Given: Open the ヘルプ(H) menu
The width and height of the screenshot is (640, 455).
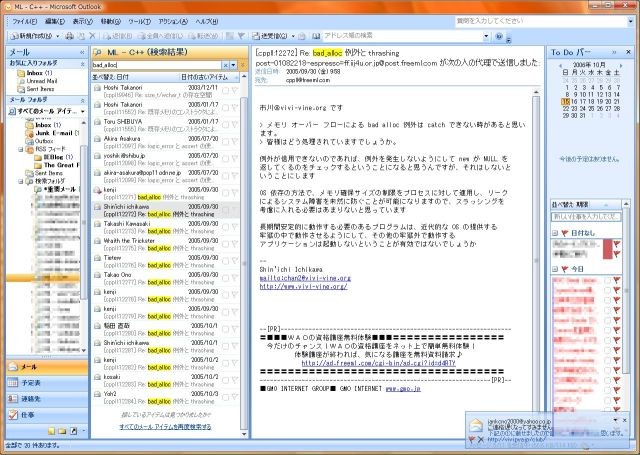Looking at the screenshot, I should pyautogui.click(x=207, y=22).
